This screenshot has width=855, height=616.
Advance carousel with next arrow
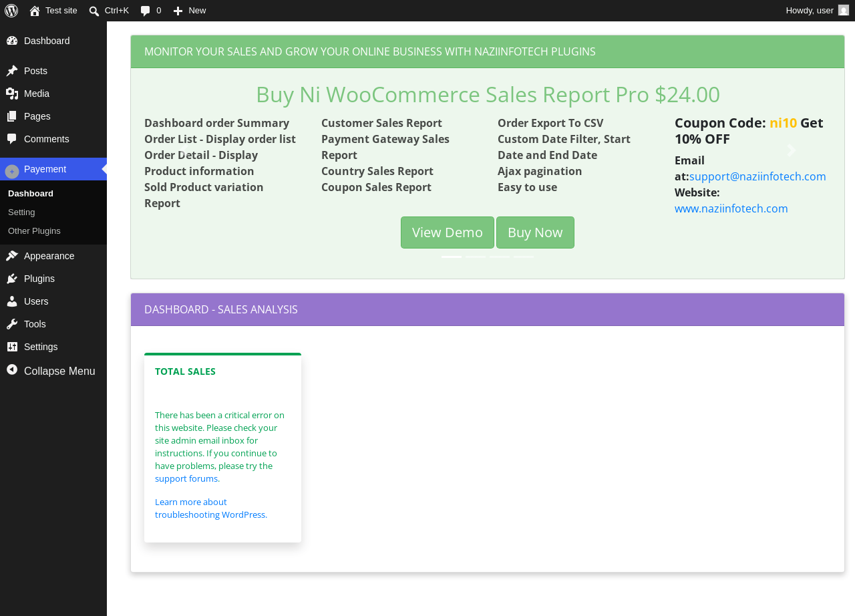pos(792,150)
